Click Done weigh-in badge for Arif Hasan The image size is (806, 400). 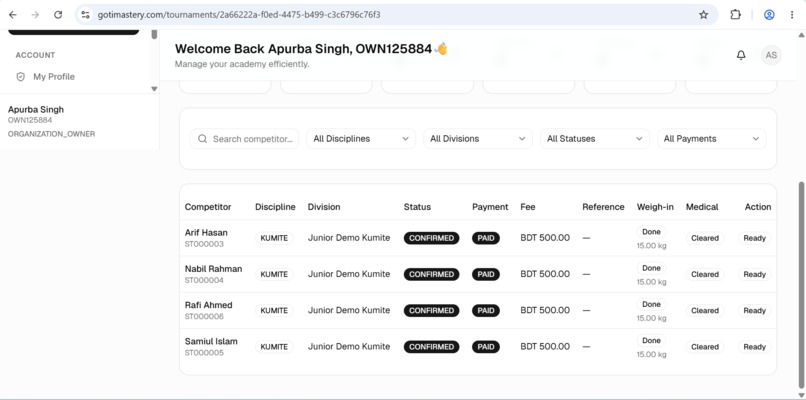(x=651, y=232)
